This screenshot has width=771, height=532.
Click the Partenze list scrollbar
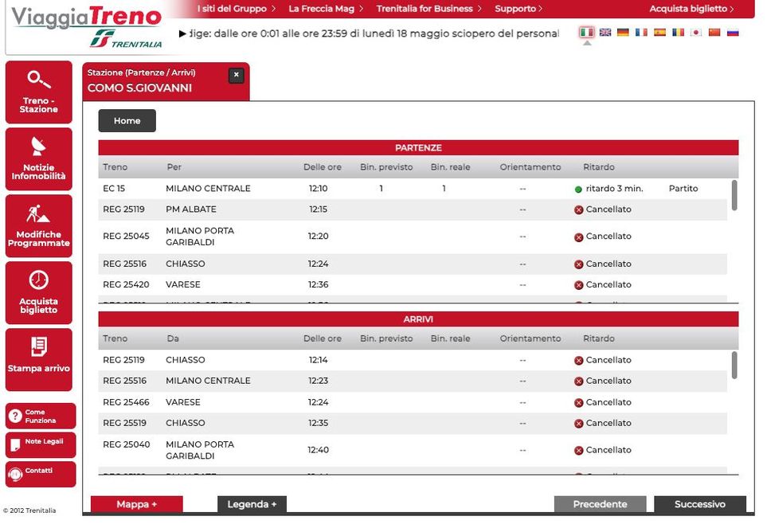[x=734, y=195]
